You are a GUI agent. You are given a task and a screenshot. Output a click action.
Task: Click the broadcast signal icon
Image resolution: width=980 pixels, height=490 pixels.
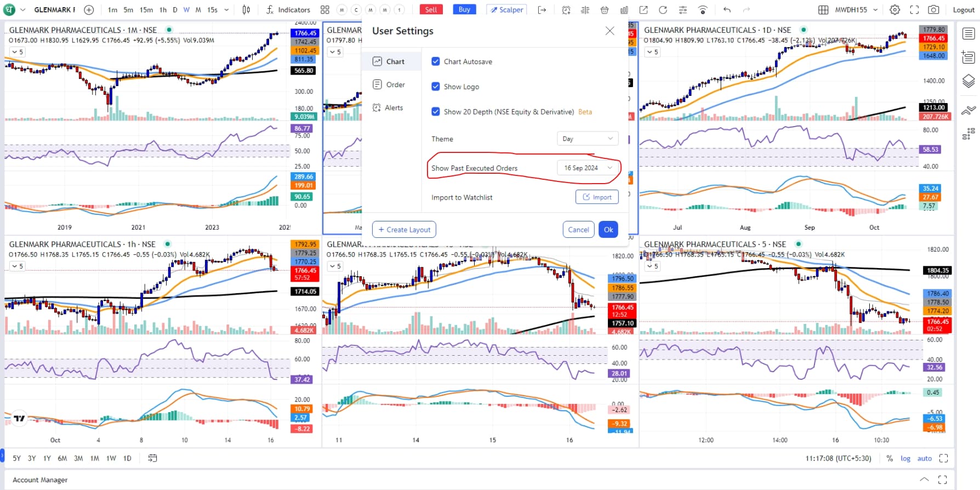coord(703,10)
